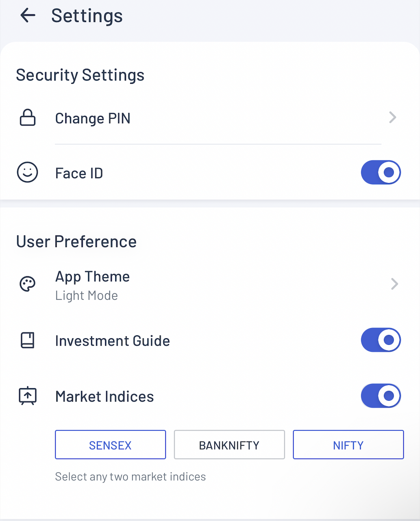Expand App Theme options chevron

394,284
